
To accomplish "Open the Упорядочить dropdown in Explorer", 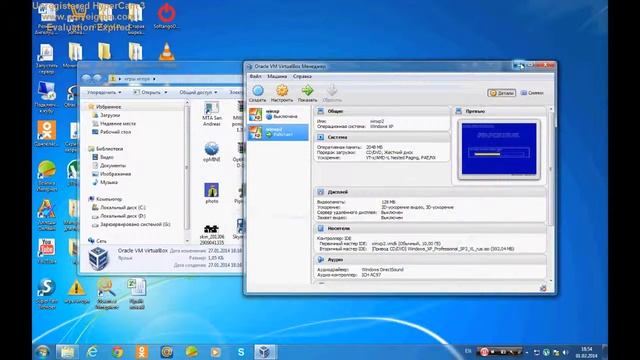I will [x=104, y=93].
